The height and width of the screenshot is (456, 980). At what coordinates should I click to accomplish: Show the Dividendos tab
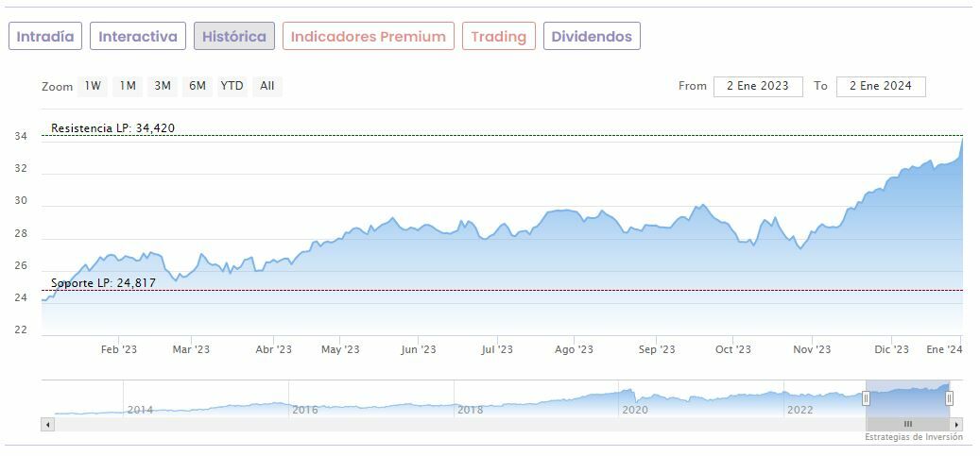point(592,37)
